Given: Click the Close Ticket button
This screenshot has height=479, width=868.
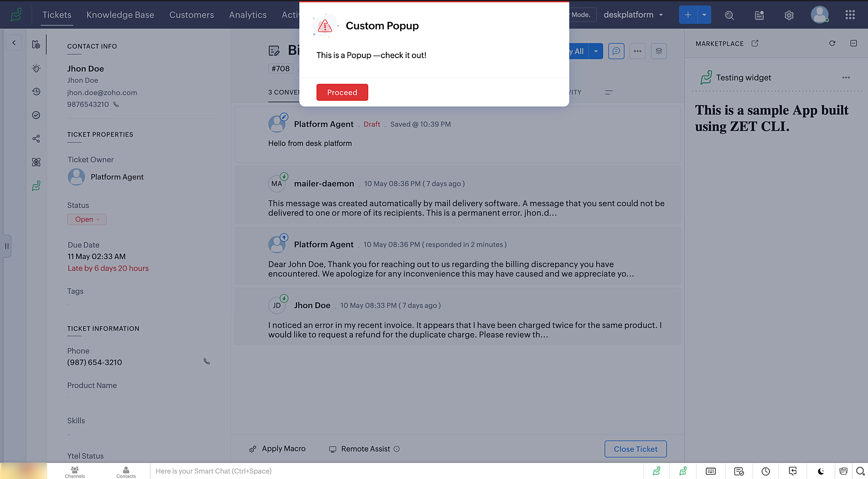Looking at the screenshot, I should click(635, 449).
